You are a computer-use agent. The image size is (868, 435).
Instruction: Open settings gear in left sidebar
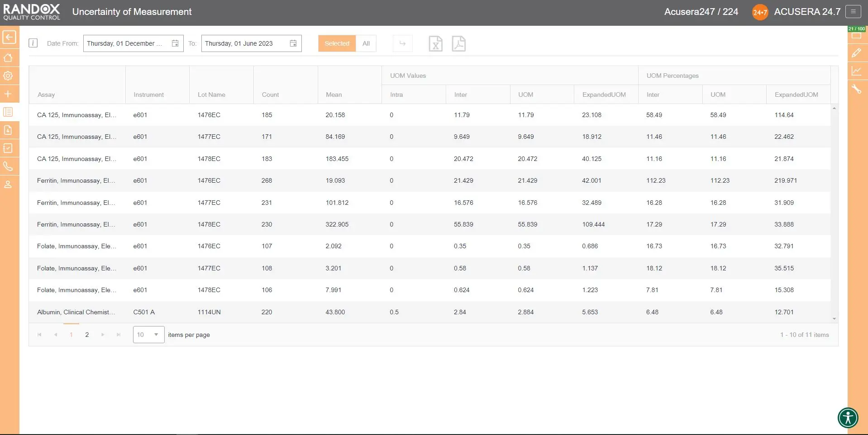coord(8,76)
